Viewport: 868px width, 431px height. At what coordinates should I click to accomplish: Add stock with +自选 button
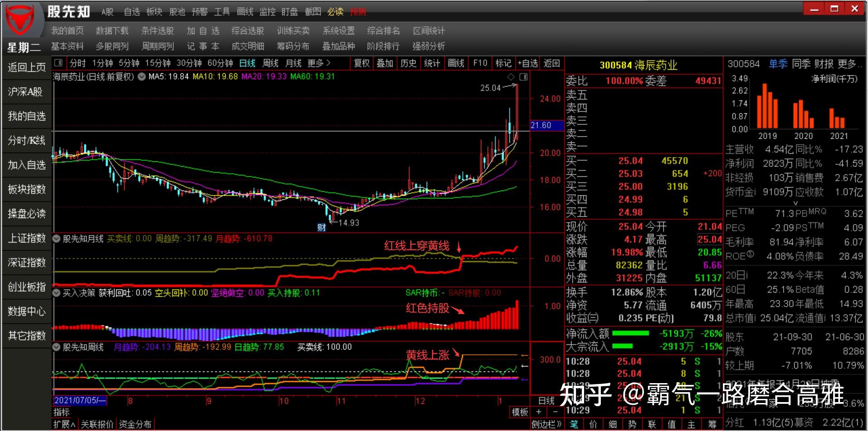(x=528, y=63)
